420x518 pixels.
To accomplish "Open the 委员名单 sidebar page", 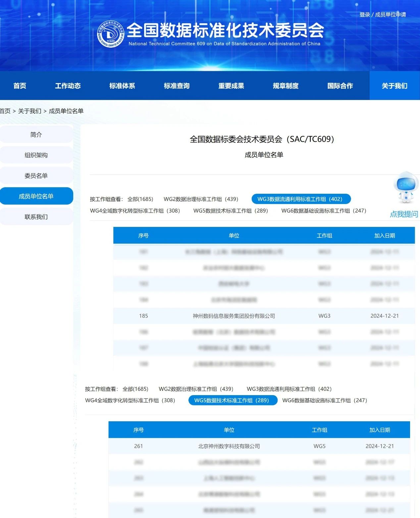I will (x=36, y=176).
